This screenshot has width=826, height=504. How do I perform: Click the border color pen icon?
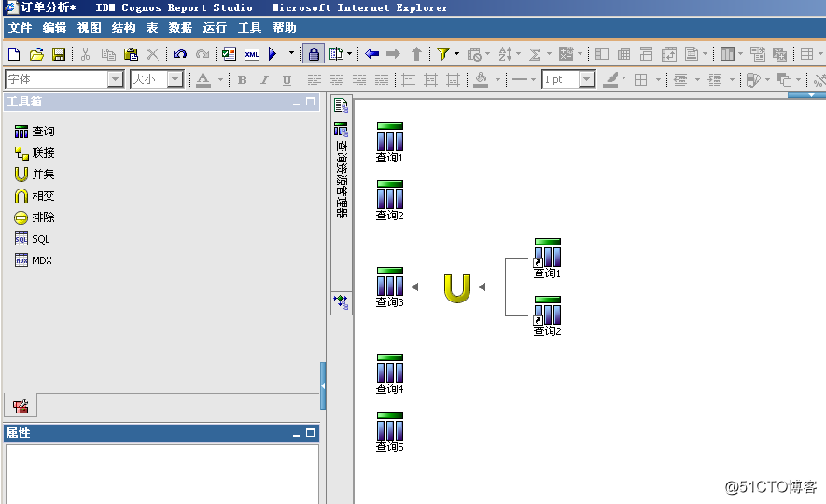(611, 79)
